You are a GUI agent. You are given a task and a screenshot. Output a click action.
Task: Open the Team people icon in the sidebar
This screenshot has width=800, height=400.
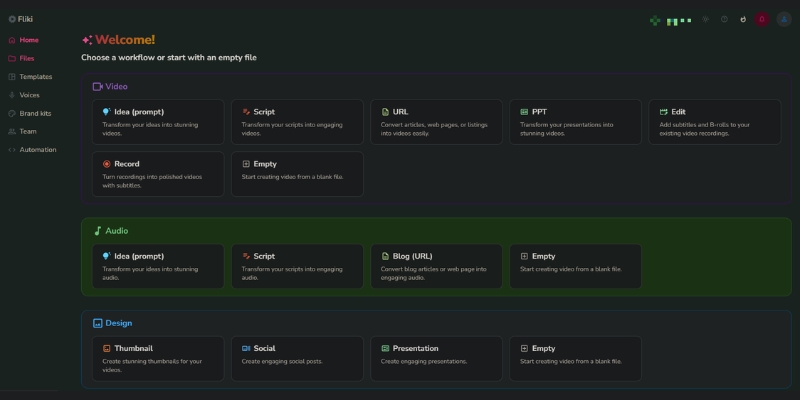tap(12, 131)
